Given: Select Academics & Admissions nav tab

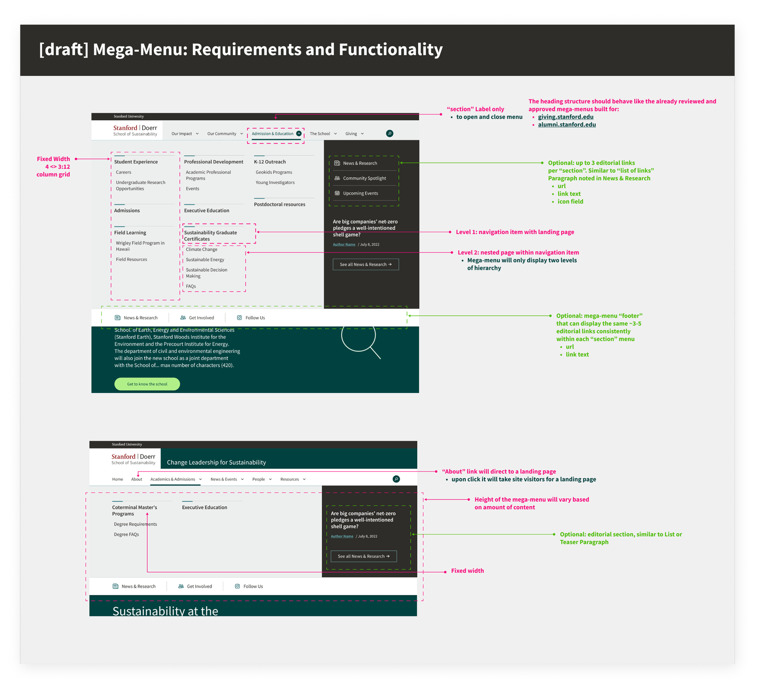Looking at the screenshot, I should click(173, 479).
